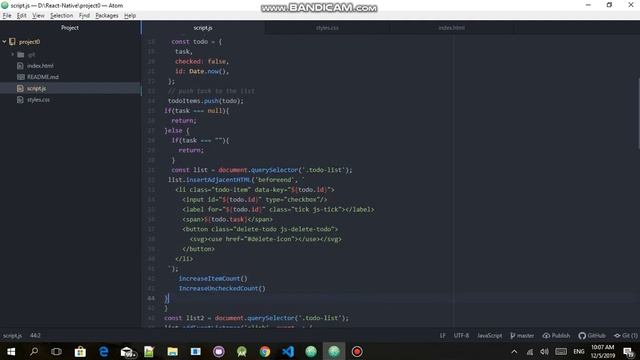Click cursor position 44:2 in status bar
The height and width of the screenshot is (360, 640).
tap(35, 336)
